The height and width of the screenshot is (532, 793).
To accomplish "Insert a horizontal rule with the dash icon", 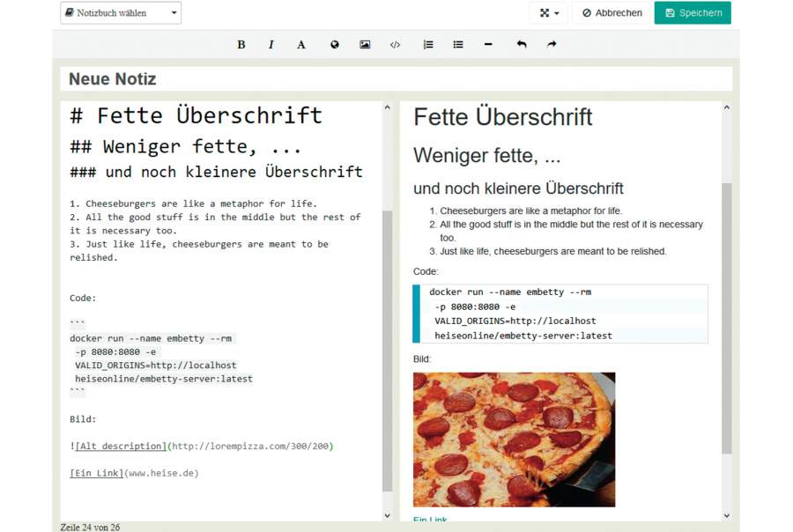I will point(488,45).
